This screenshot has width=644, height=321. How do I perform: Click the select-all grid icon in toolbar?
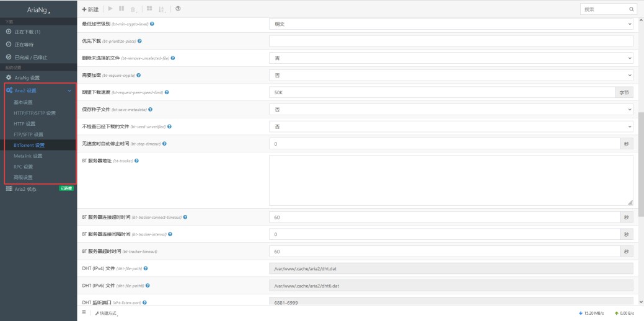[149, 9]
